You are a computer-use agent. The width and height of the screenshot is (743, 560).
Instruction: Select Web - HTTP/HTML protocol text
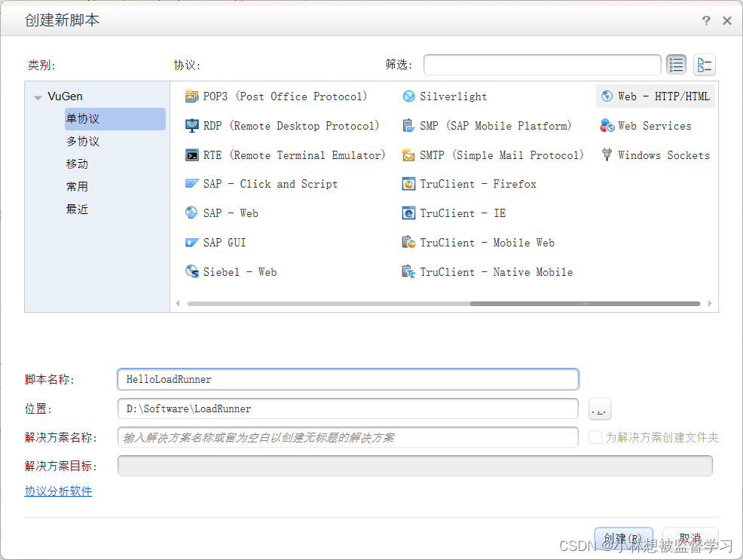click(664, 96)
